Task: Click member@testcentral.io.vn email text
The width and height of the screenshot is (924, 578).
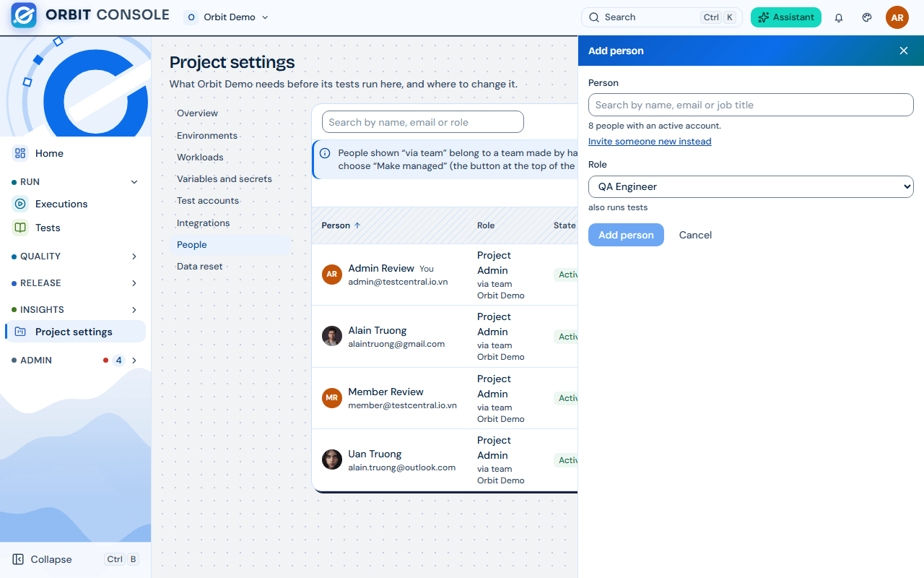Action: tap(402, 405)
